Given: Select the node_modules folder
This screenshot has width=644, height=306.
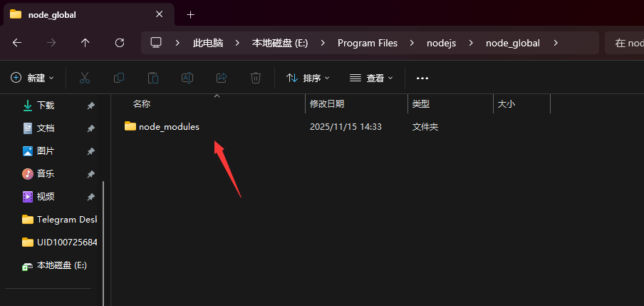Looking at the screenshot, I should coord(168,126).
